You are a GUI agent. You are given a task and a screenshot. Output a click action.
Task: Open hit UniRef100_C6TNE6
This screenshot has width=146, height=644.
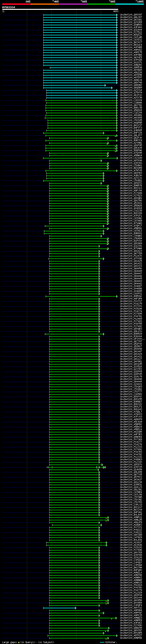[131, 492]
